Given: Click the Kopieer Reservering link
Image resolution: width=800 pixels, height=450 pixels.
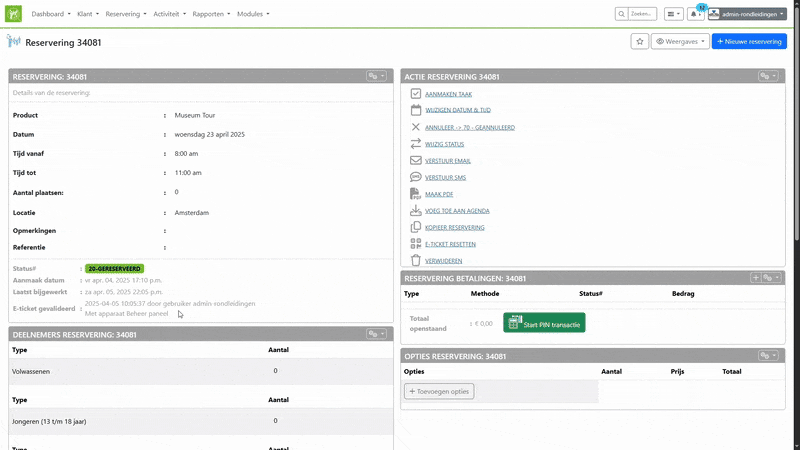Looking at the screenshot, I should [455, 227].
